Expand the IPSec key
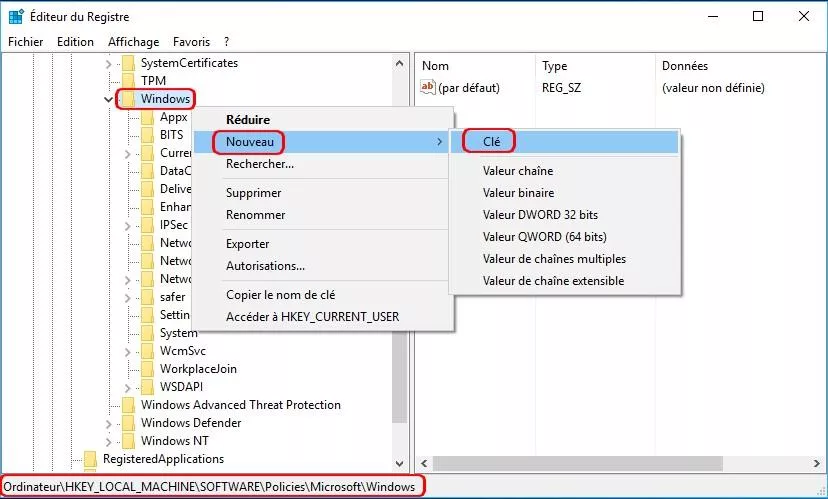828x499 pixels. [128, 226]
